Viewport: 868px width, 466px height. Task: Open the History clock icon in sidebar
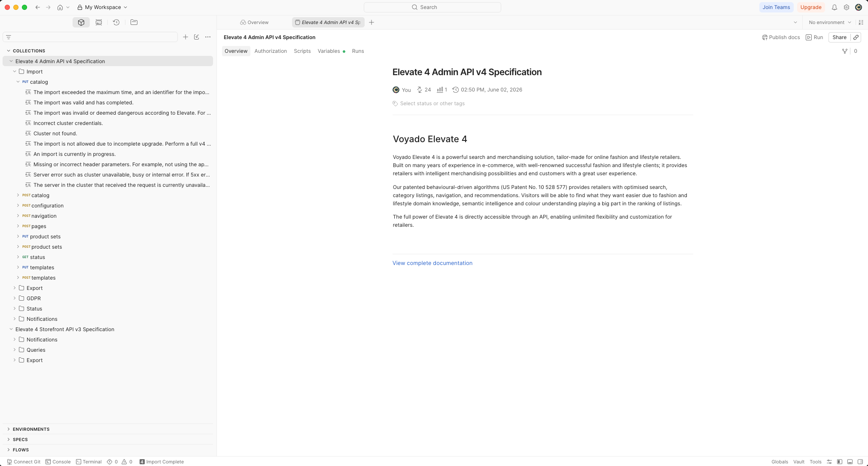(x=116, y=22)
